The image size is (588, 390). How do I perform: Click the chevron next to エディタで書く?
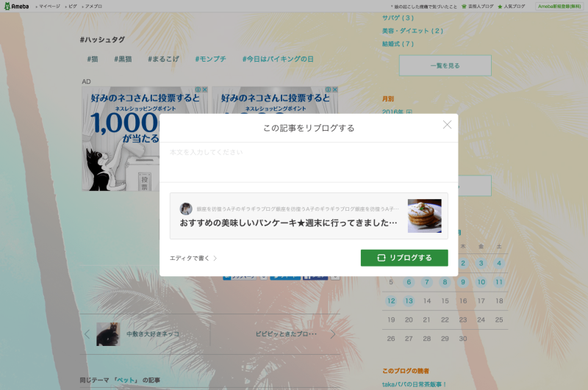(x=215, y=258)
